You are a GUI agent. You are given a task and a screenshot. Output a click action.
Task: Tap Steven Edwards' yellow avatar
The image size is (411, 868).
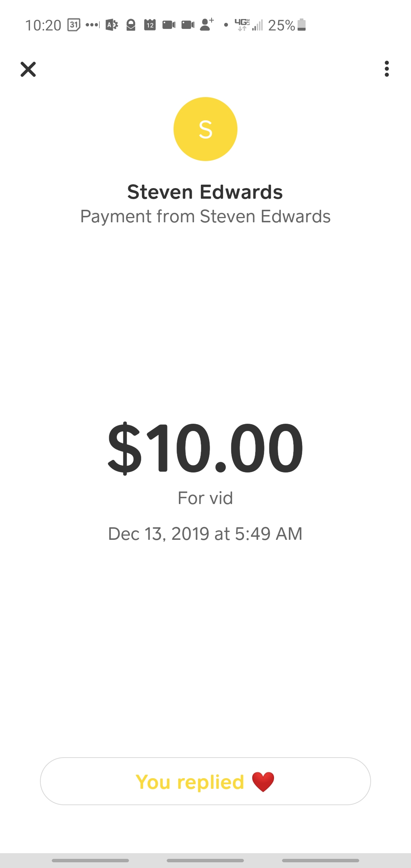(x=205, y=129)
